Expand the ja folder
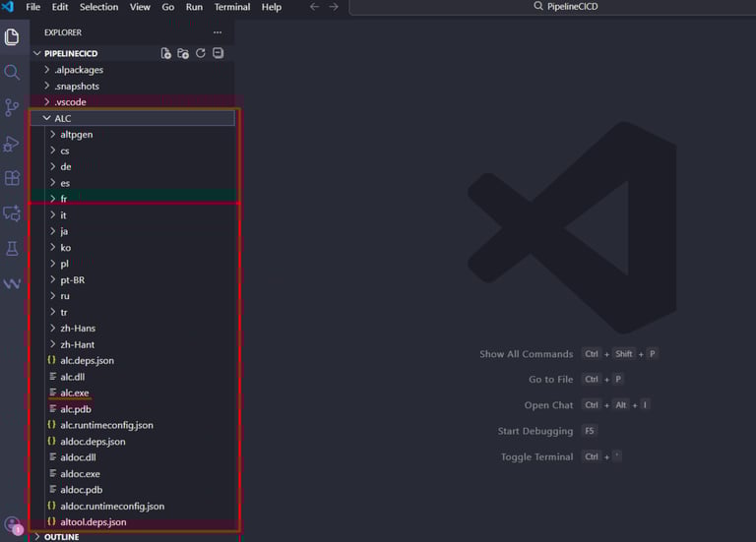756x542 pixels. 133,231
